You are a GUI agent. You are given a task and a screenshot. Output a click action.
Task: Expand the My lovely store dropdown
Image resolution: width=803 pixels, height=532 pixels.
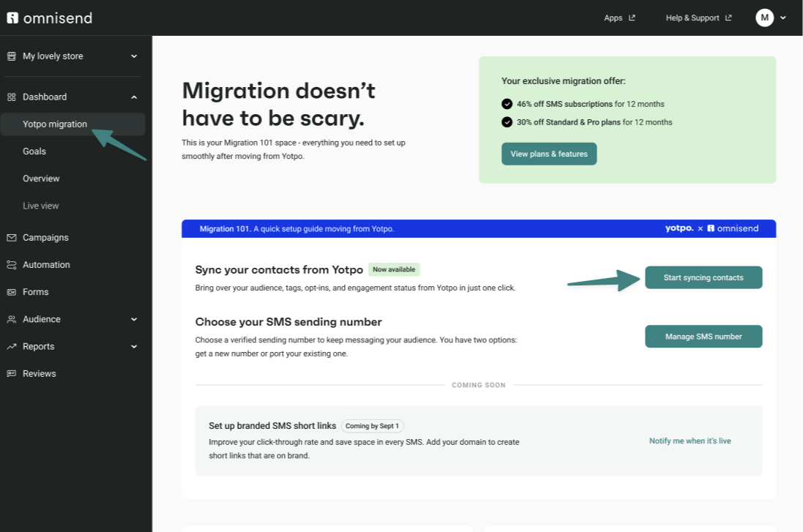pyautogui.click(x=134, y=56)
